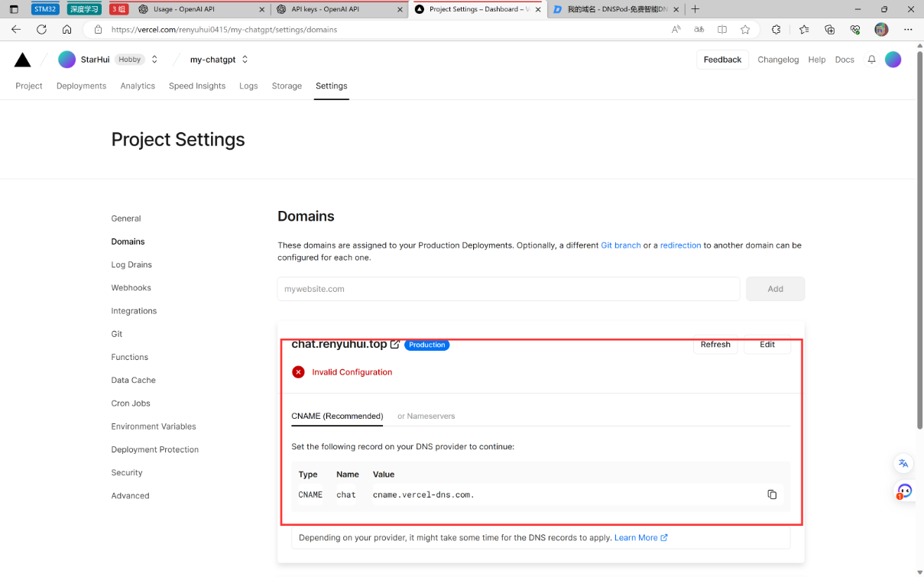Open the split screen icon in the address bar
The width and height of the screenshot is (924, 577).
(722, 29)
